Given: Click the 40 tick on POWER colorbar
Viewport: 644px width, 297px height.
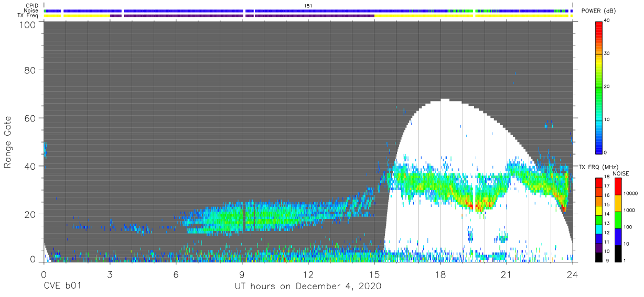Looking at the screenshot, I should (607, 20).
